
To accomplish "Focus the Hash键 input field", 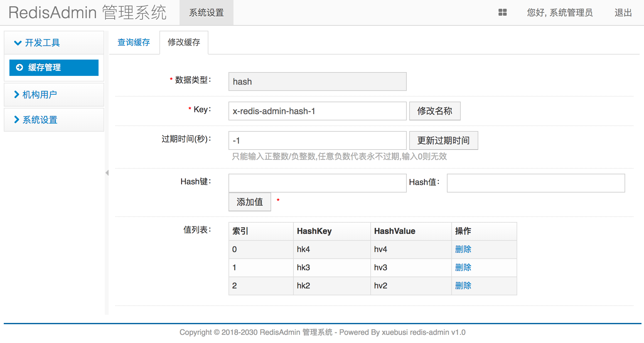I will tap(317, 183).
